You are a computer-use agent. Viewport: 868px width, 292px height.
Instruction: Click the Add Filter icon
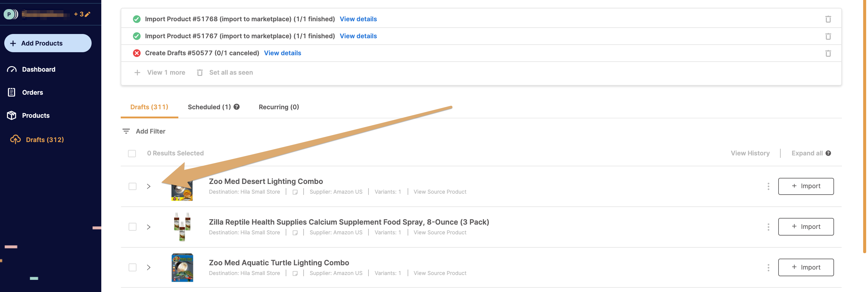point(126,131)
